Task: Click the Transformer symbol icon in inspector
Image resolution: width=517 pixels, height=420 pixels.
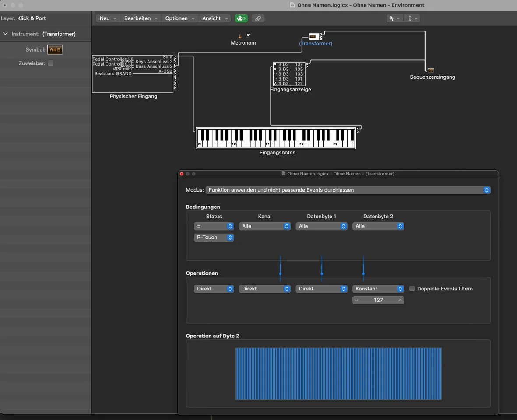Action: coord(55,50)
